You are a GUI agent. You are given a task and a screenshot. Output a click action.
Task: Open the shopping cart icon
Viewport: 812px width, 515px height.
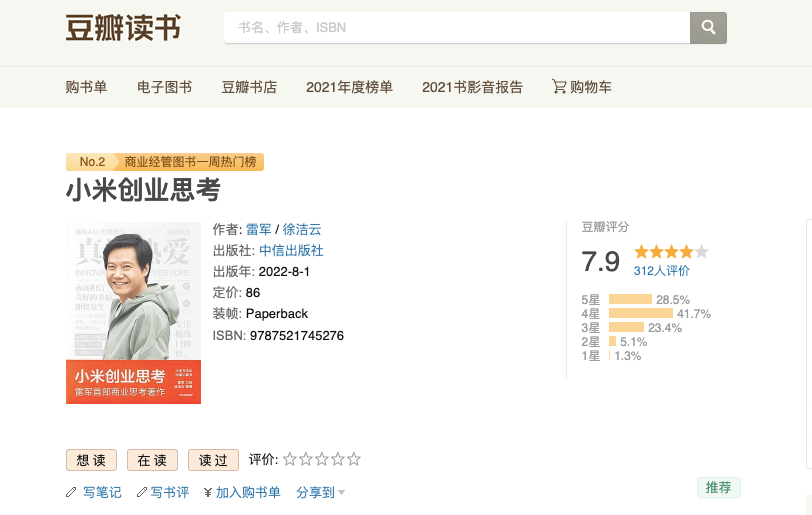click(x=559, y=86)
